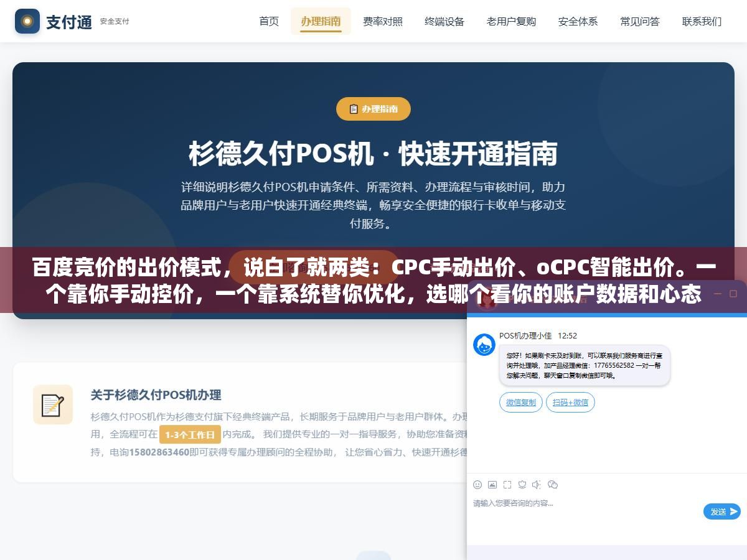Click the 安全支付 tagline text

click(x=115, y=21)
